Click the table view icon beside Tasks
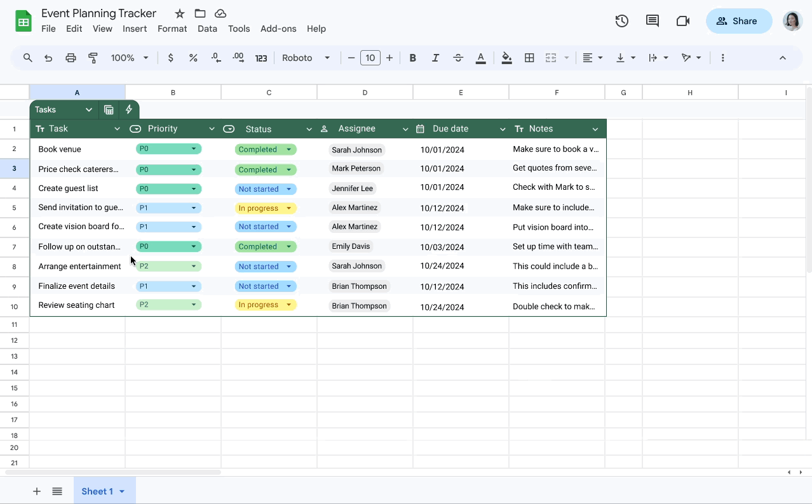Image resolution: width=812 pixels, height=504 pixels. pyautogui.click(x=109, y=110)
